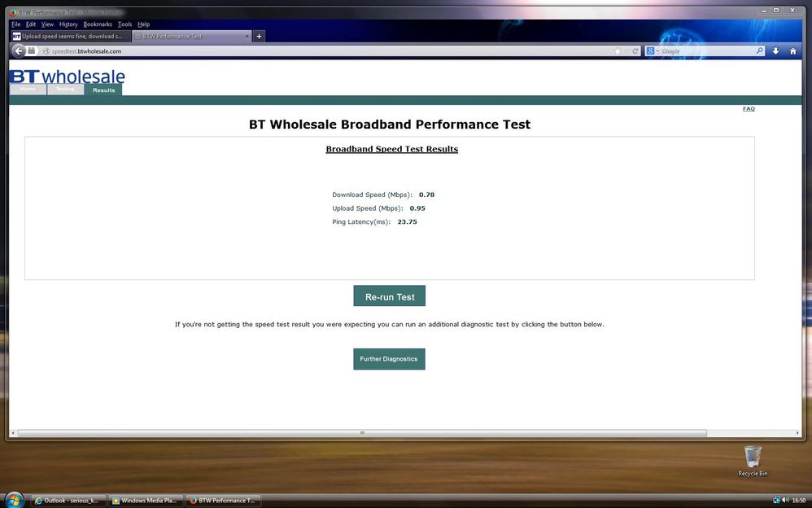This screenshot has width=812, height=508.
Task: Switch to BTW Performance Test taskbar button
Action: click(x=223, y=500)
